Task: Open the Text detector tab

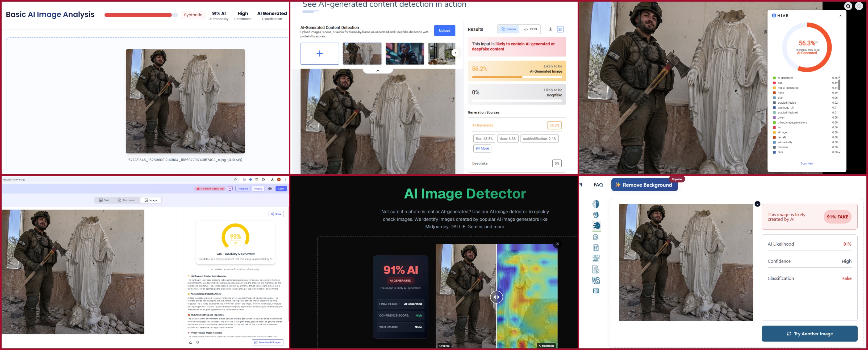Action: coord(104,200)
